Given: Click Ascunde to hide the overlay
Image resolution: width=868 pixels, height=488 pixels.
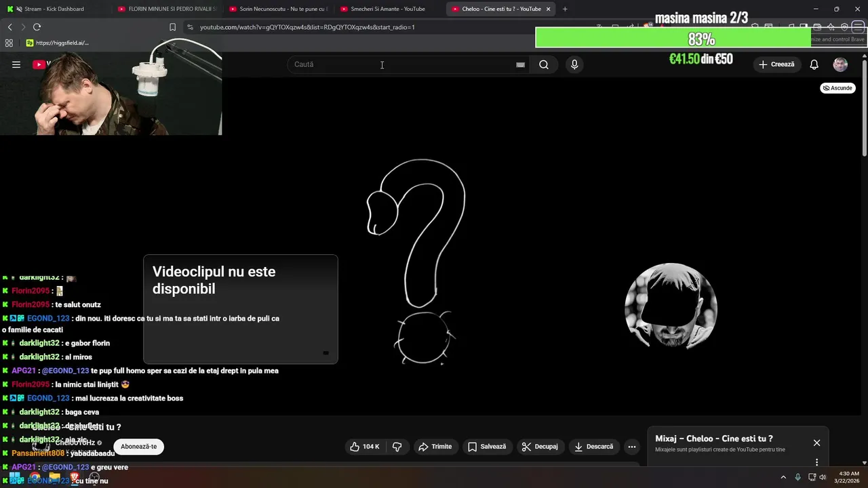Looking at the screenshot, I should coord(837,88).
